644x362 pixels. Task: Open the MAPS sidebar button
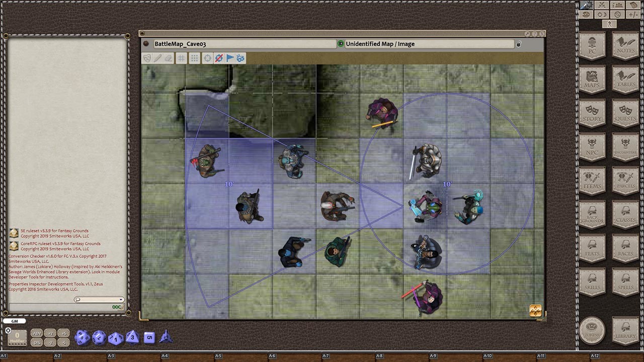[592, 79]
